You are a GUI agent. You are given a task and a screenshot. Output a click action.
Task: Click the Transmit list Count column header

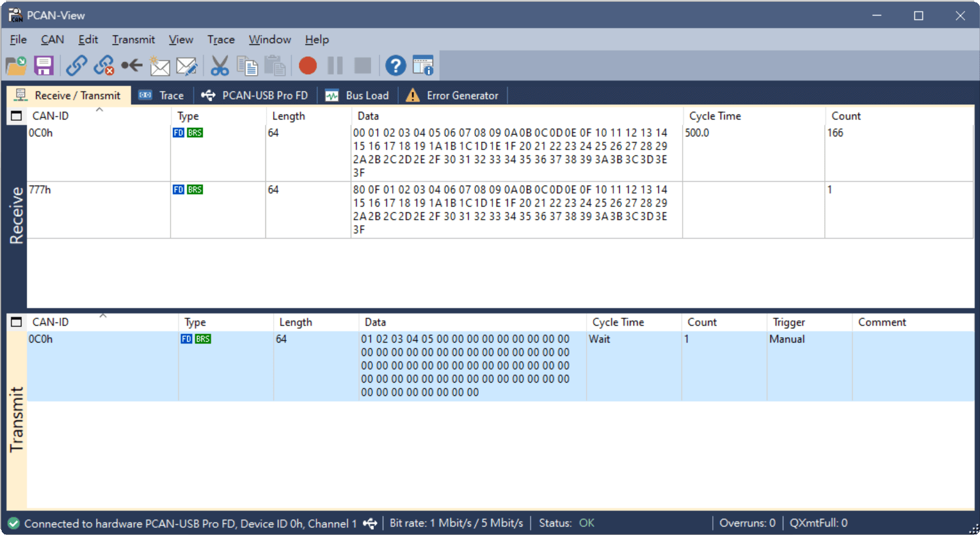point(723,322)
